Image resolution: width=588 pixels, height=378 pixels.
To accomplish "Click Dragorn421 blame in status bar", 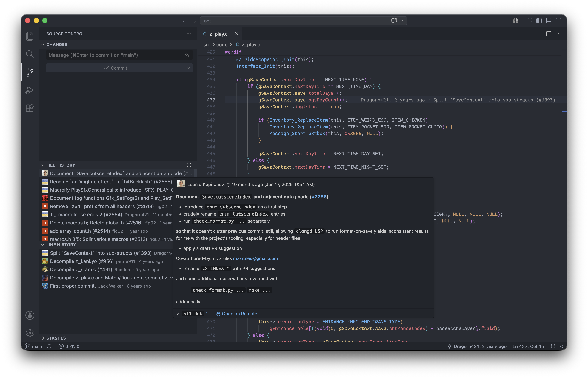I will (x=477, y=346).
